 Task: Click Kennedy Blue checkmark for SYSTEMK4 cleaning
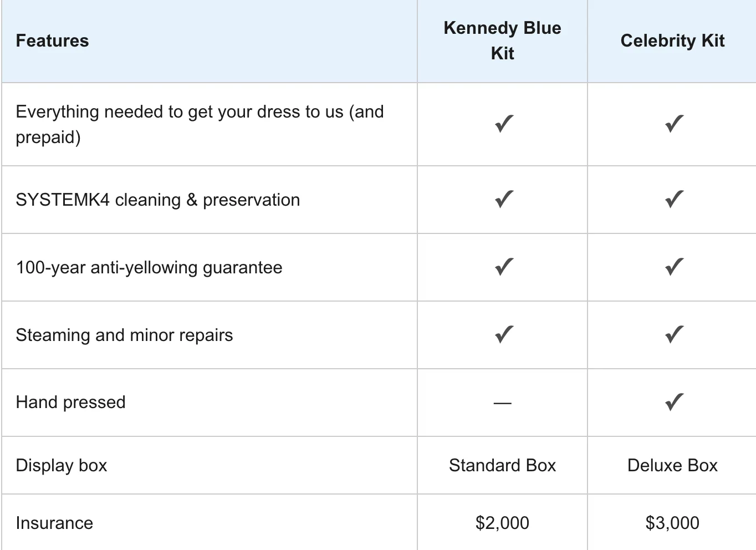504,199
